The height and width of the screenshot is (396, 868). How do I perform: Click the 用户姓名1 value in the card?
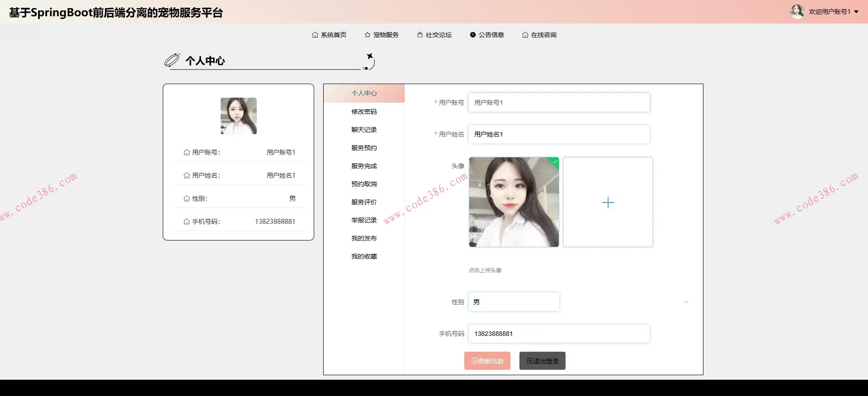coord(281,175)
